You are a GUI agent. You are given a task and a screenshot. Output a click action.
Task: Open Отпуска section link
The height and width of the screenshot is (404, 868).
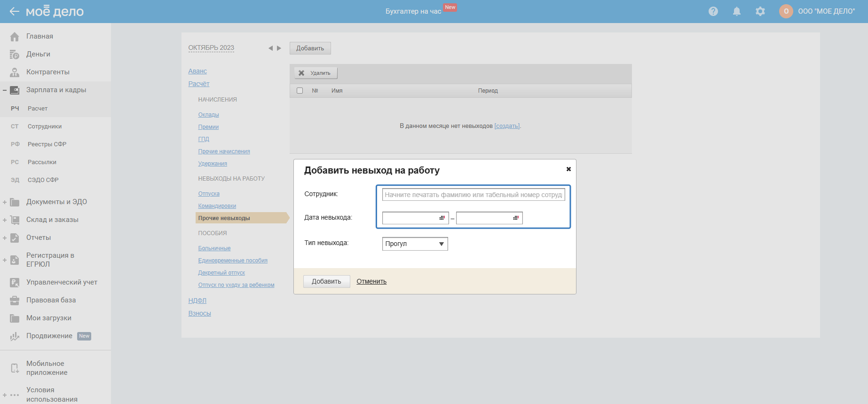tap(209, 194)
